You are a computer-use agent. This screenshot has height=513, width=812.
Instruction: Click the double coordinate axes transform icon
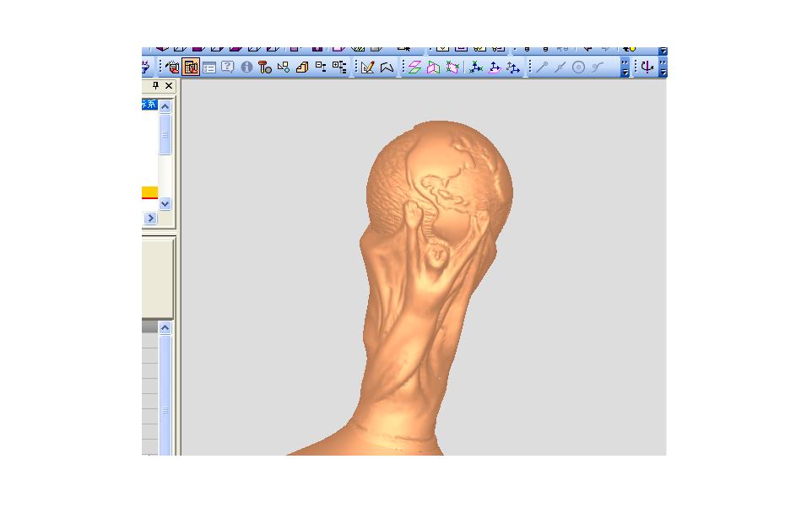pos(513,67)
